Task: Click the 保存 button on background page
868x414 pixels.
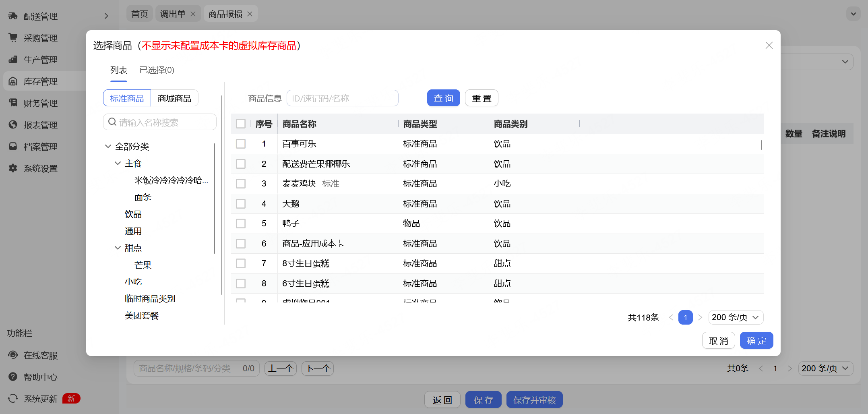Action: 483,400
